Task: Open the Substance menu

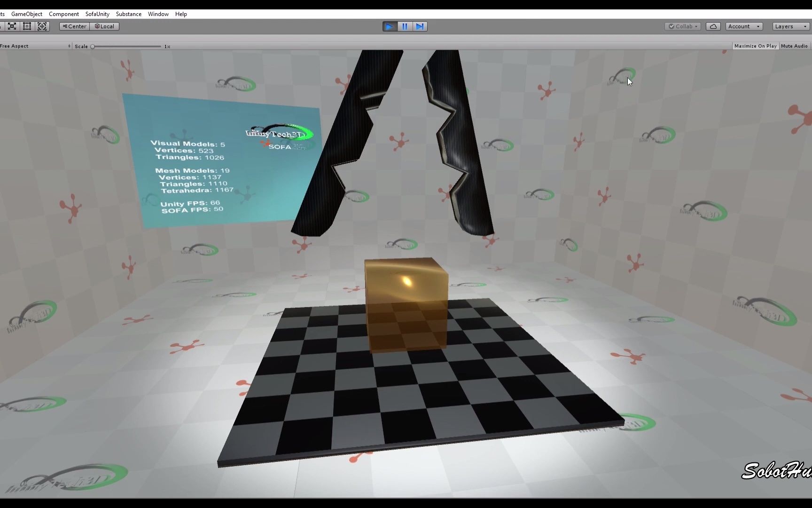Action: point(128,14)
